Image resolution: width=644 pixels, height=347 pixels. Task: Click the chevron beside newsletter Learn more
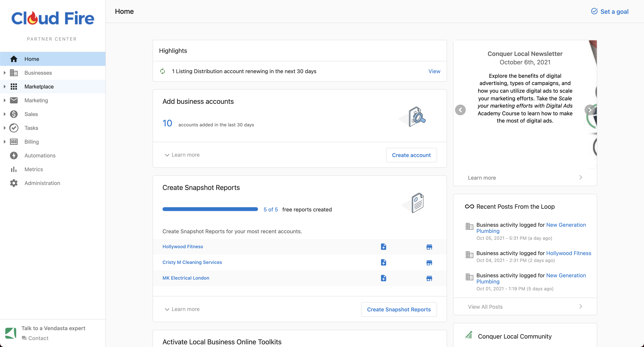coord(581,177)
